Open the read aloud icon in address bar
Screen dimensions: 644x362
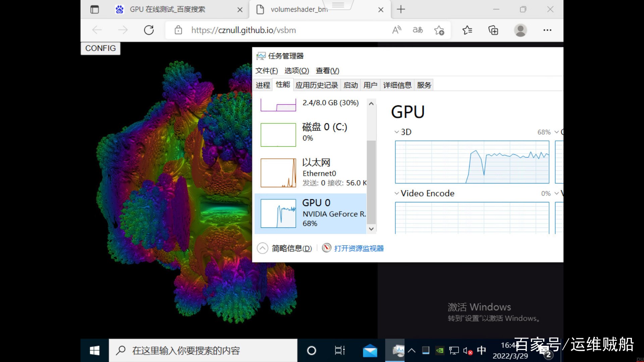click(x=396, y=30)
